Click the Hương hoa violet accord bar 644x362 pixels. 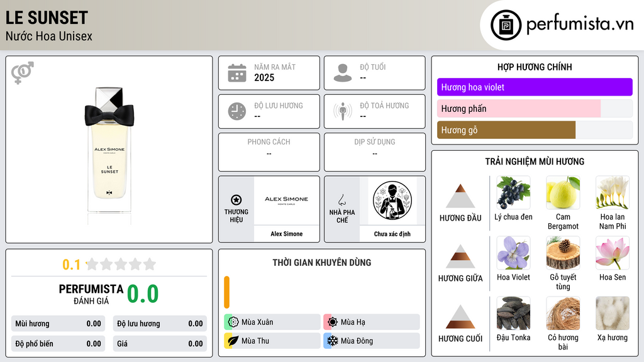coord(535,87)
